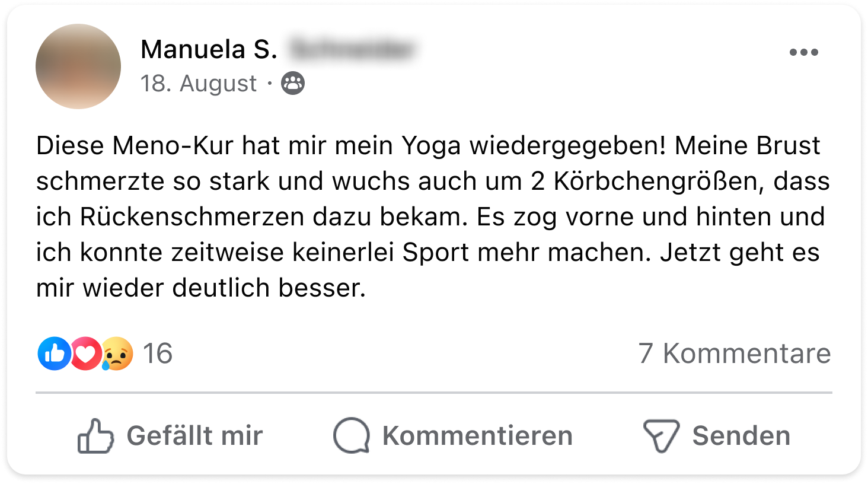Open the profile via the name Manuela S.

[209, 50]
